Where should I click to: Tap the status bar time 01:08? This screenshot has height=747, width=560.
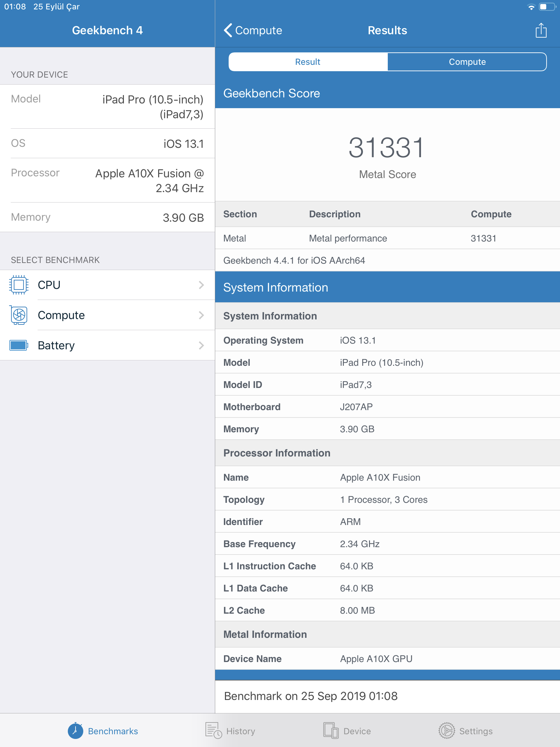tap(15, 7)
